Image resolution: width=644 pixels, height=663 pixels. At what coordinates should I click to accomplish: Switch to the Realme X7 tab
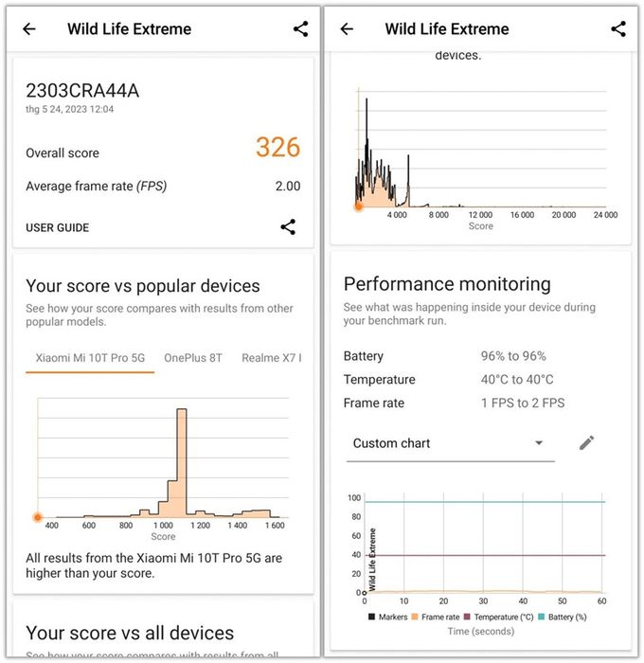pos(271,358)
